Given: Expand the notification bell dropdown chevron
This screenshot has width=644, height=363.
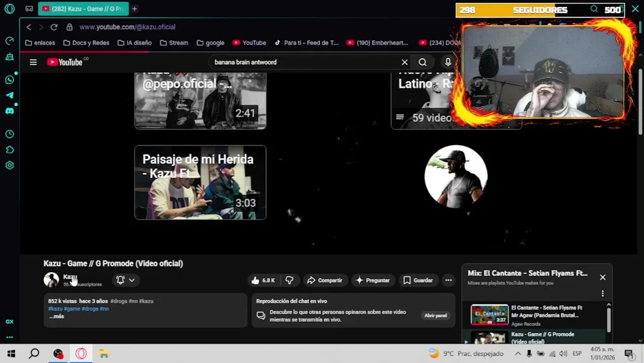Looking at the screenshot, I should [x=132, y=280].
